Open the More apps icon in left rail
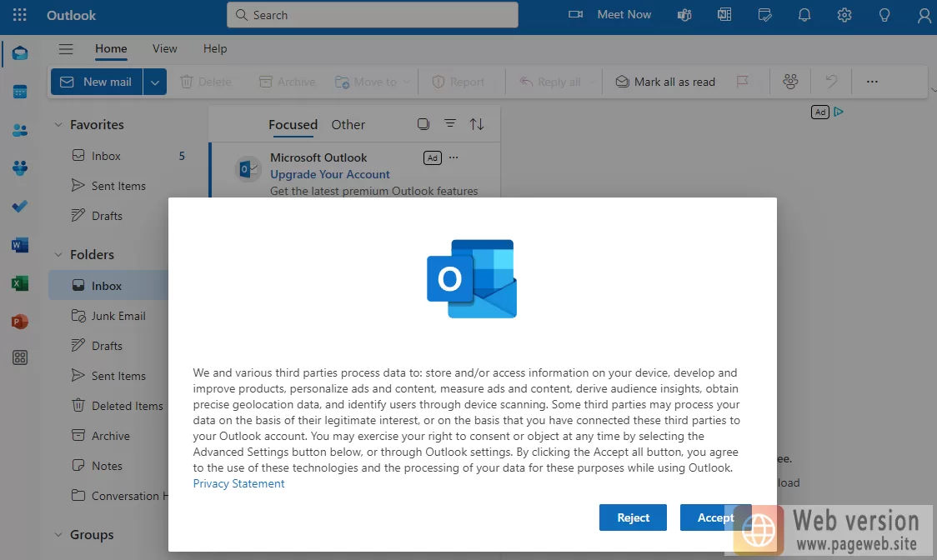Screen dimensions: 937x560 [x=20, y=357]
